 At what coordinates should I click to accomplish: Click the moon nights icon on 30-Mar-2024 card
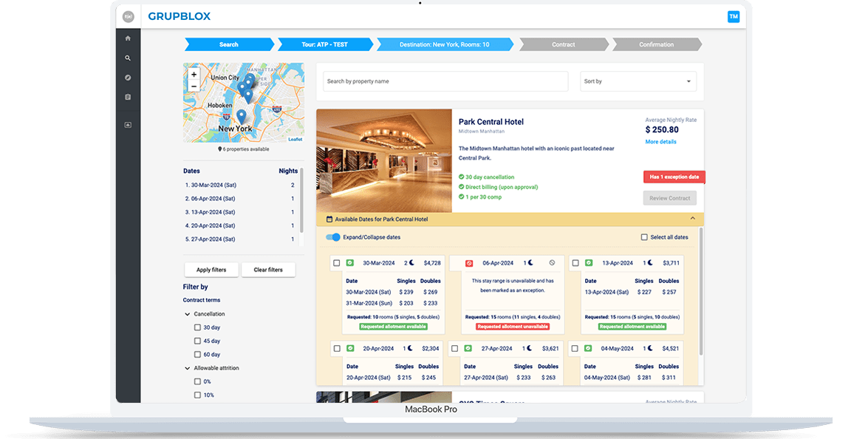pos(412,263)
